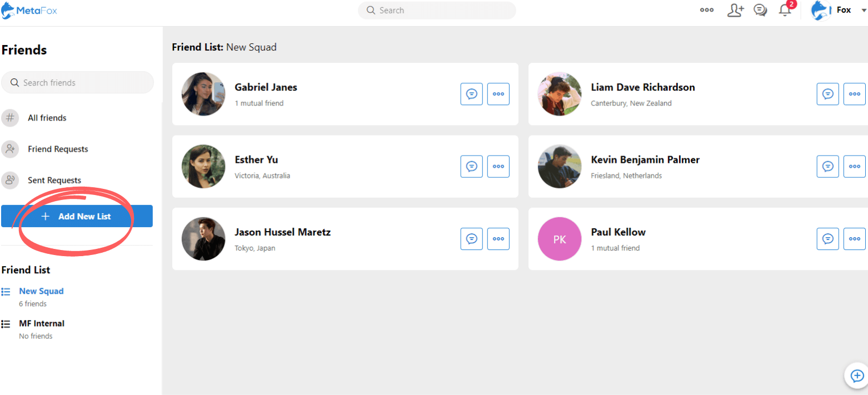Select All friends in the sidebar

47,118
